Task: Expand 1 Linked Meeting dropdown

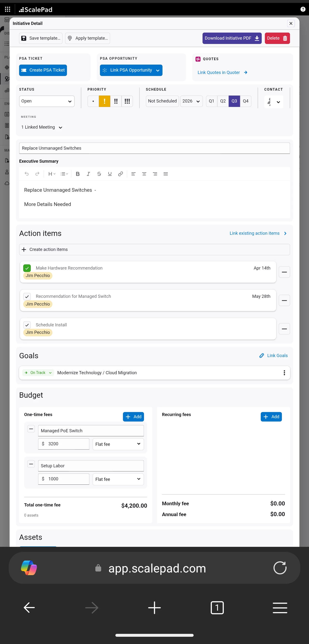Action: point(42,127)
